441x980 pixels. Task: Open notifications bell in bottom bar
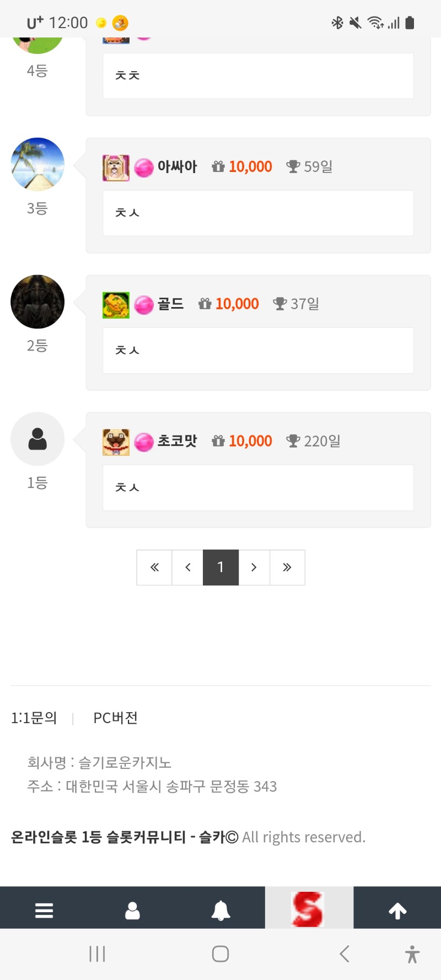[x=220, y=910]
